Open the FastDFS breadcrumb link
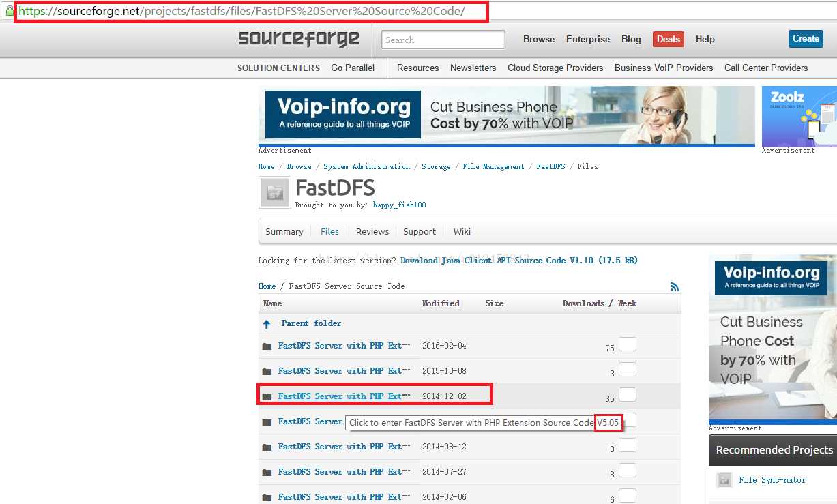 click(x=550, y=166)
